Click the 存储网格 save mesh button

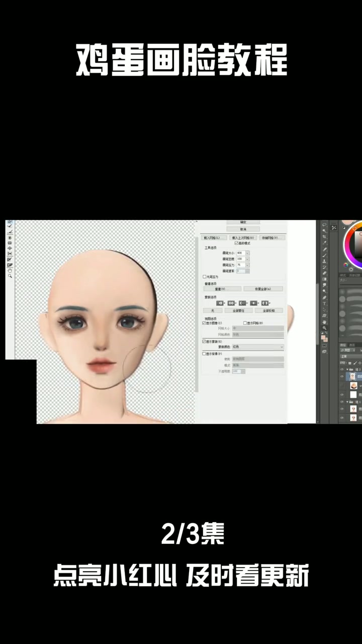click(x=272, y=237)
